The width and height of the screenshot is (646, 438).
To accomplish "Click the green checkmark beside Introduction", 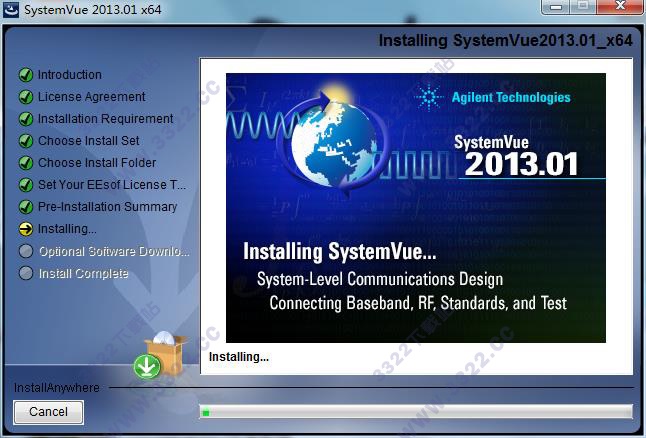I will (x=26, y=75).
